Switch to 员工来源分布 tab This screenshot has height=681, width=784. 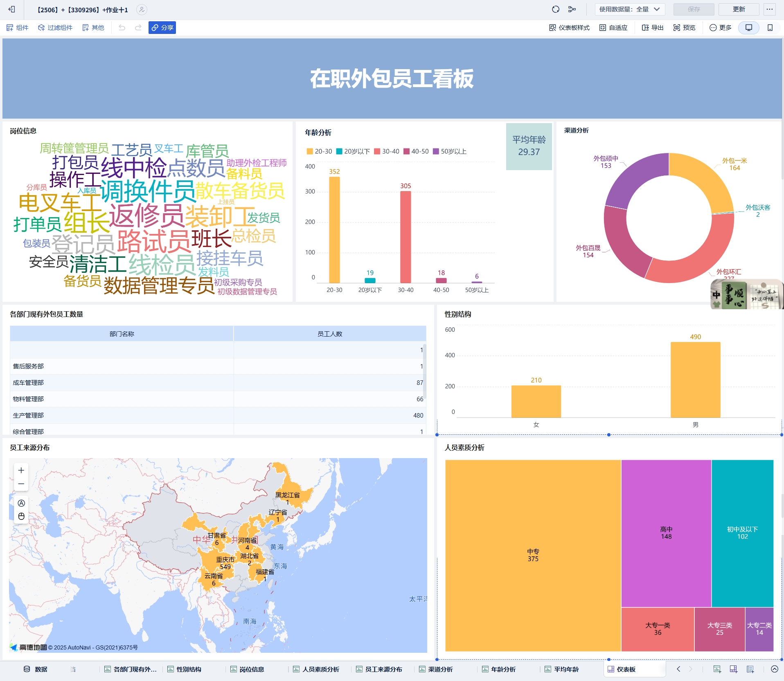[379, 669]
